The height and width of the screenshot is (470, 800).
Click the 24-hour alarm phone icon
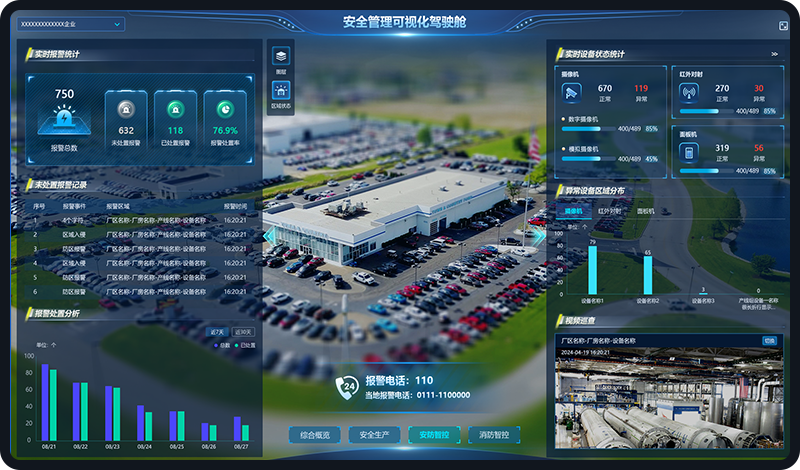tap(348, 386)
